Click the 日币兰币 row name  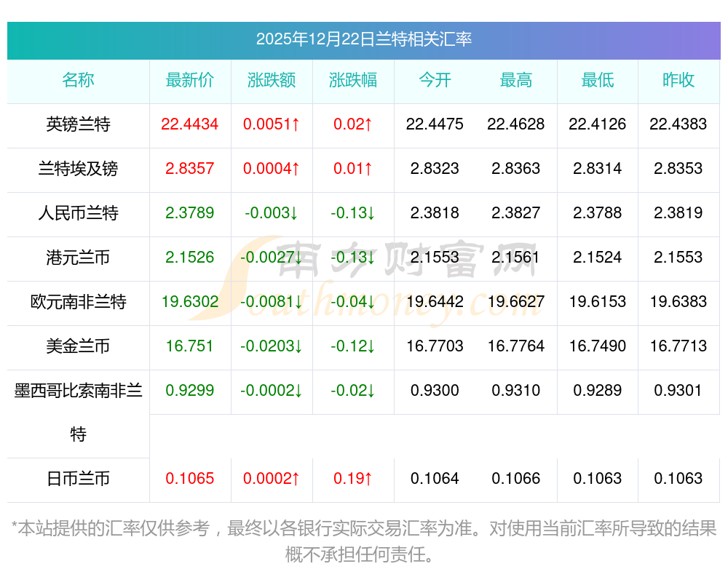78,479
